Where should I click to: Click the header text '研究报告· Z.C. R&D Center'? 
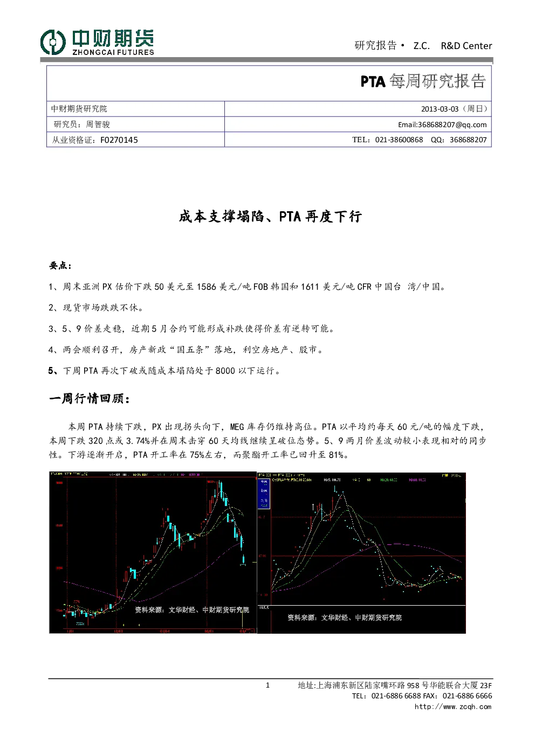423,46
